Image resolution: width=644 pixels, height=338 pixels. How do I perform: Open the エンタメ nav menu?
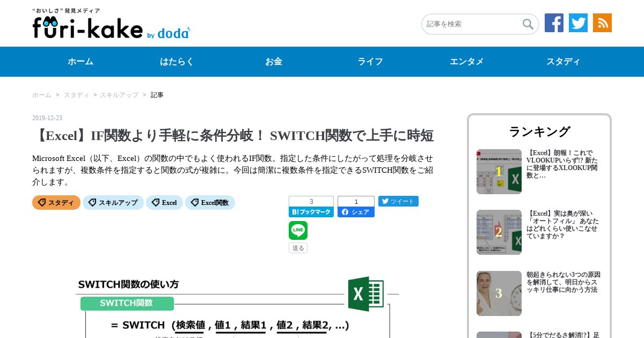467,62
